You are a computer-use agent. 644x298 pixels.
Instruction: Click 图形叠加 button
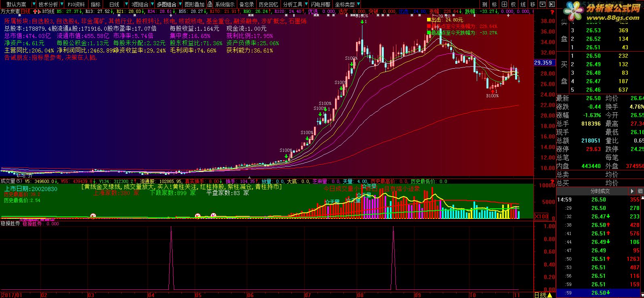click(x=195, y=4)
